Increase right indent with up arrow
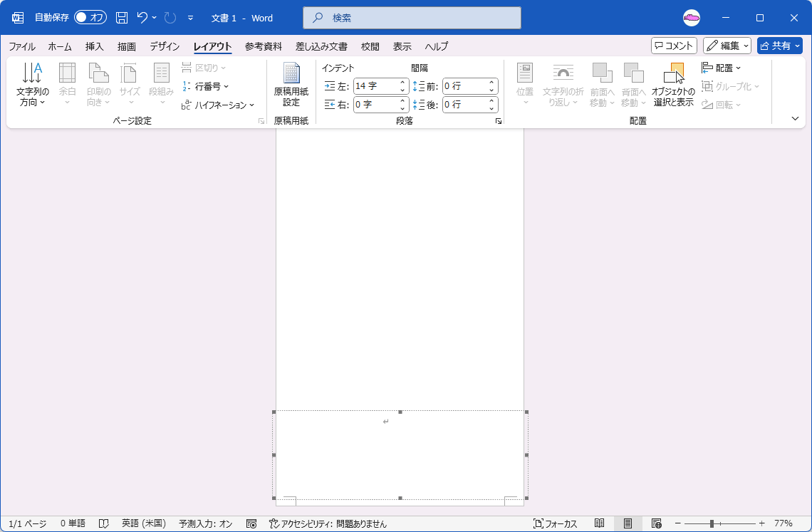The height and width of the screenshot is (532, 812). tap(402, 101)
